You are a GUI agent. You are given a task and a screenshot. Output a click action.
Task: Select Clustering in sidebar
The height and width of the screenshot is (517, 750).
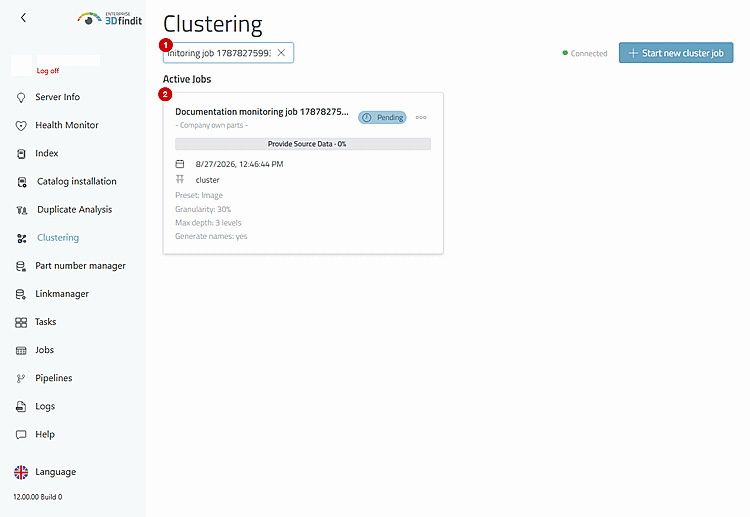pyautogui.click(x=58, y=238)
